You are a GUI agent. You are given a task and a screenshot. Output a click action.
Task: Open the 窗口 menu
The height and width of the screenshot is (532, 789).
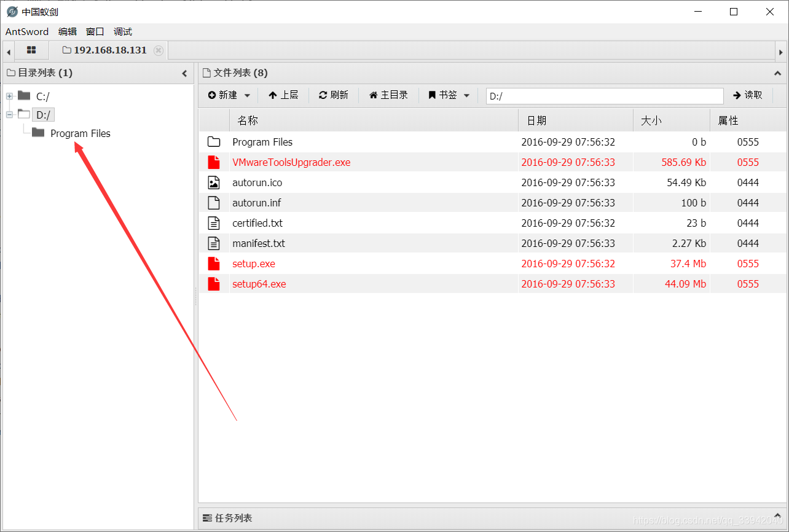point(95,32)
